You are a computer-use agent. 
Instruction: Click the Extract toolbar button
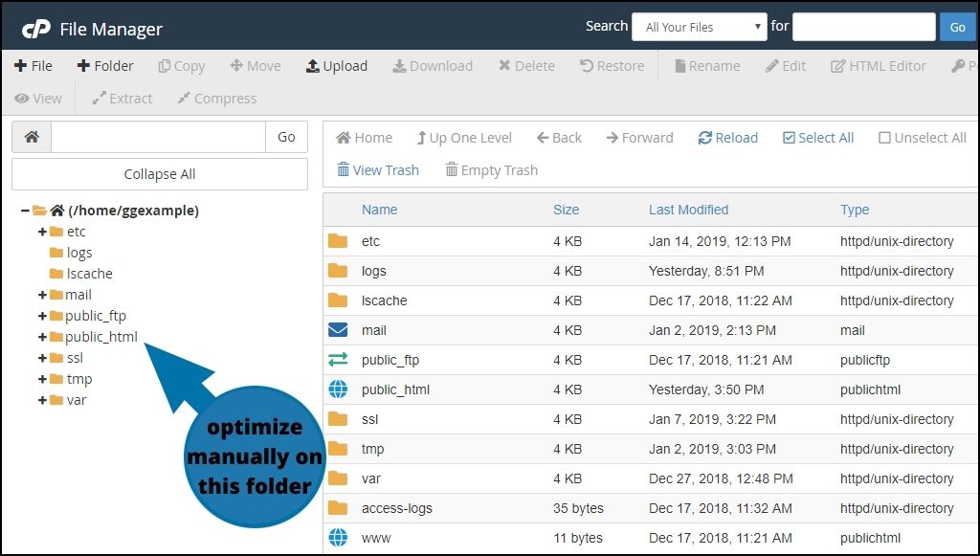(122, 98)
